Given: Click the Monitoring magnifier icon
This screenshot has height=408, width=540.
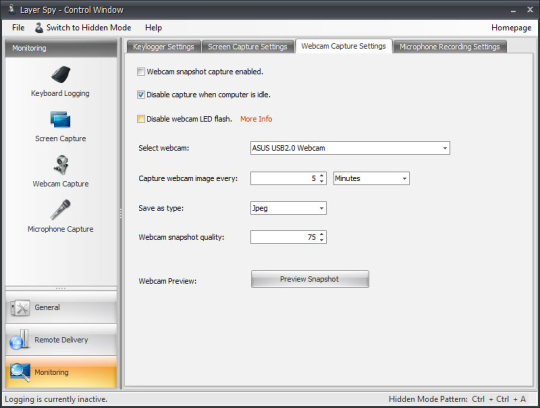Looking at the screenshot, I should pyautogui.click(x=20, y=373).
